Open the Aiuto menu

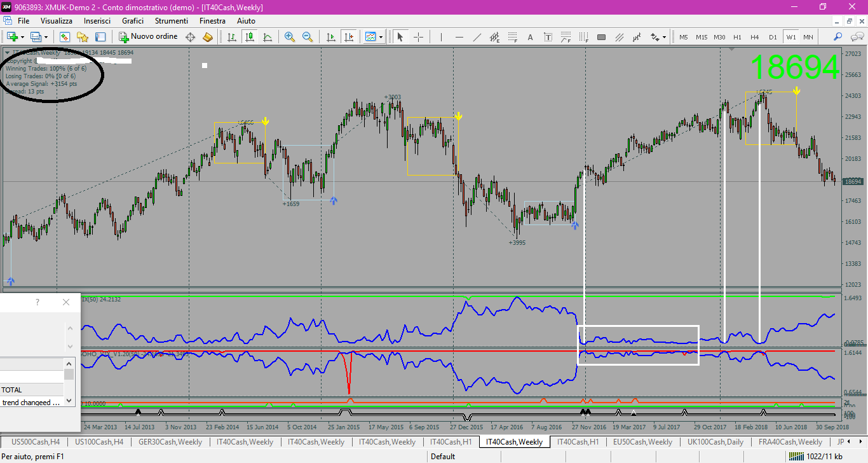pos(246,21)
